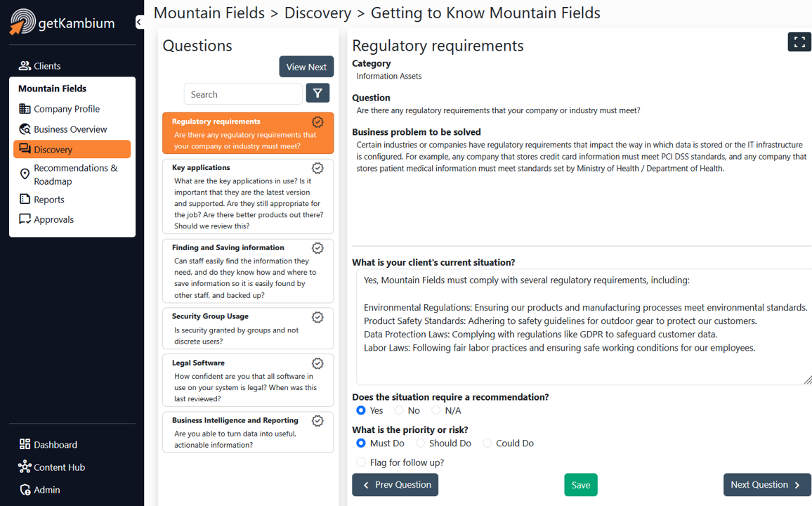Click the green Save button
The image size is (812, 506).
pos(580,485)
